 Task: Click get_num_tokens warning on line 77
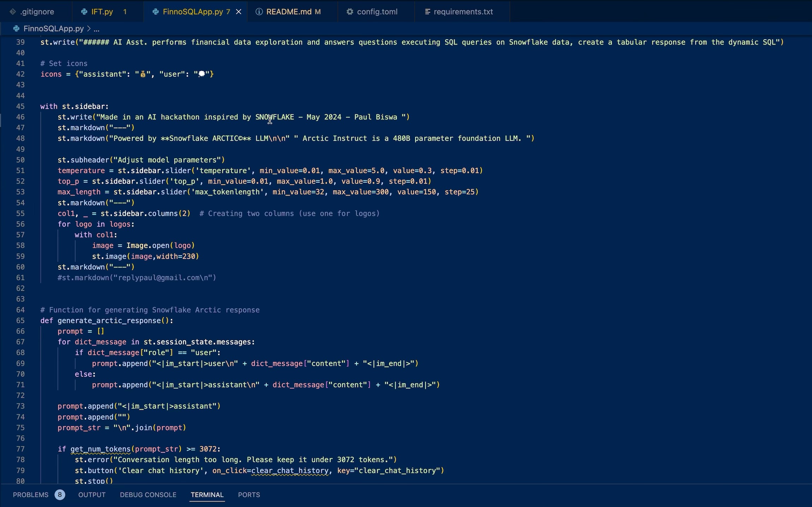[x=100, y=449]
